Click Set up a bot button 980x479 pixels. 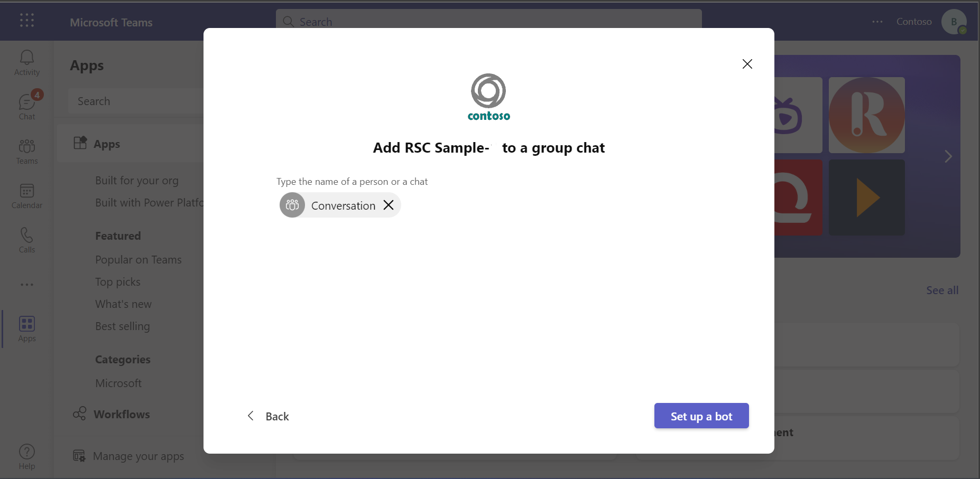701,416
